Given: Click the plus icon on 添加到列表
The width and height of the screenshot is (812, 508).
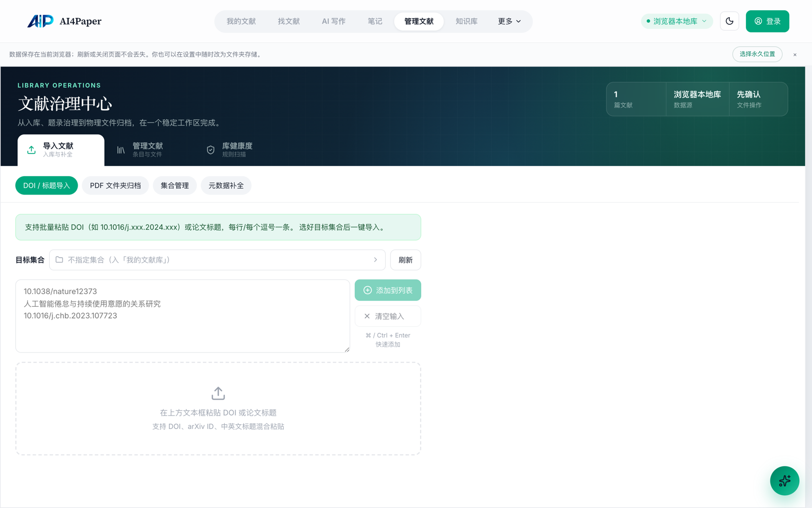Looking at the screenshot, I should pyautogui.click(x=367, y=290).
